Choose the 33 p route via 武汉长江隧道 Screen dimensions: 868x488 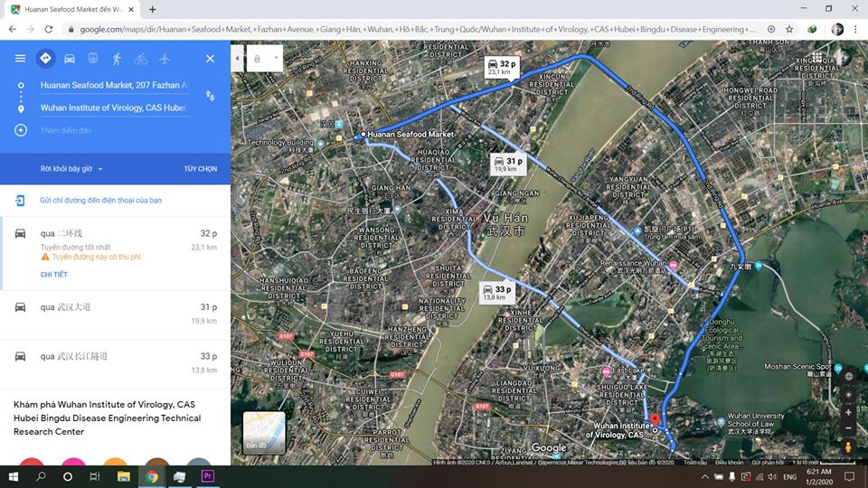[115, 363]
